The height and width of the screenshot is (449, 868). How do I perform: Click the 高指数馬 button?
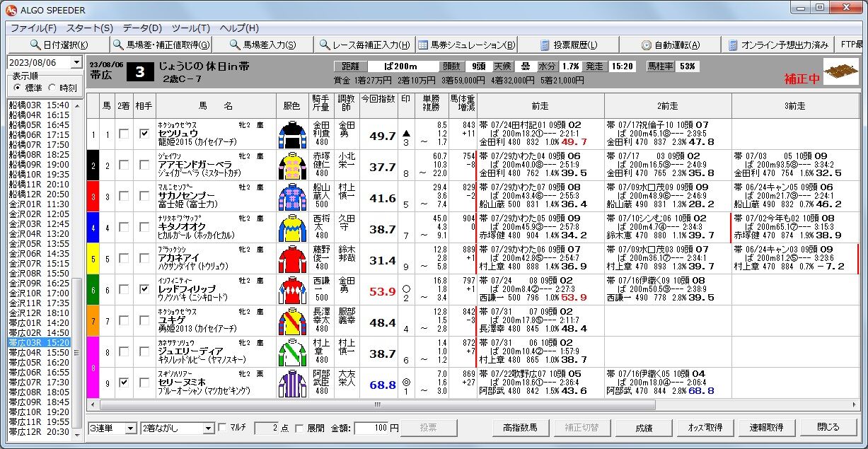520,428
